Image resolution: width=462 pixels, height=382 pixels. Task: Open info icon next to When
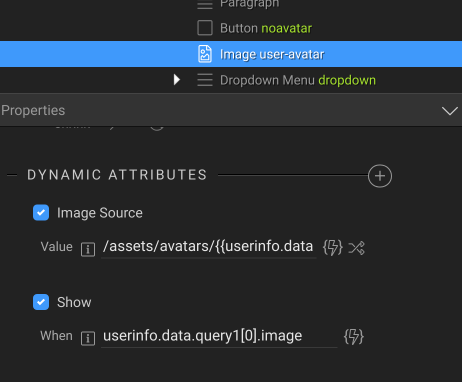tap(88, 338)
